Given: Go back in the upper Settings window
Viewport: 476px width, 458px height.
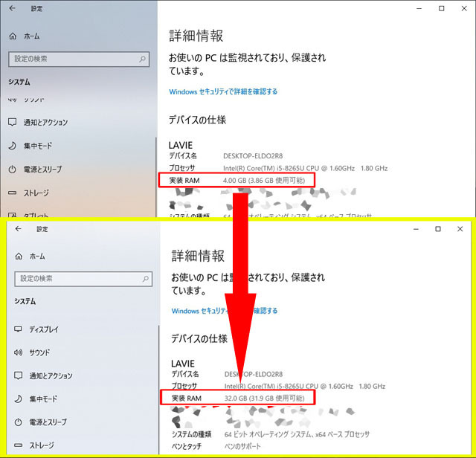Looking at the screenshot, I should point(12,8).
